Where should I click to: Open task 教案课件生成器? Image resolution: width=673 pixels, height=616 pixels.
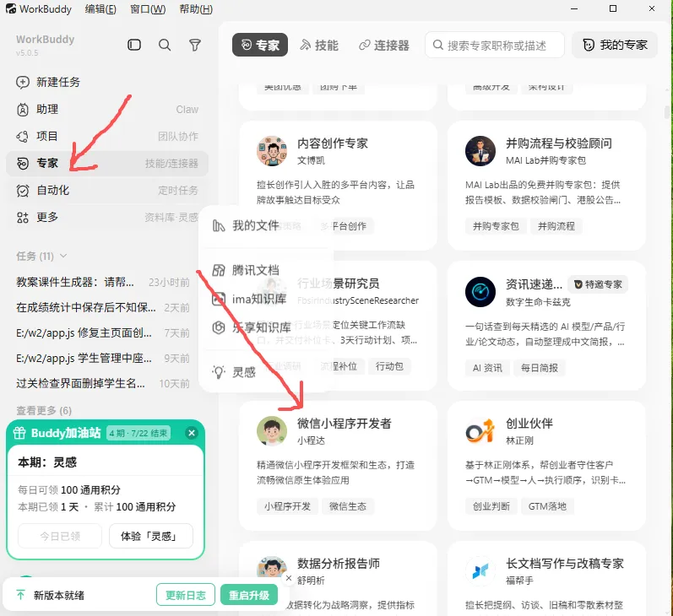click(103, 282)
